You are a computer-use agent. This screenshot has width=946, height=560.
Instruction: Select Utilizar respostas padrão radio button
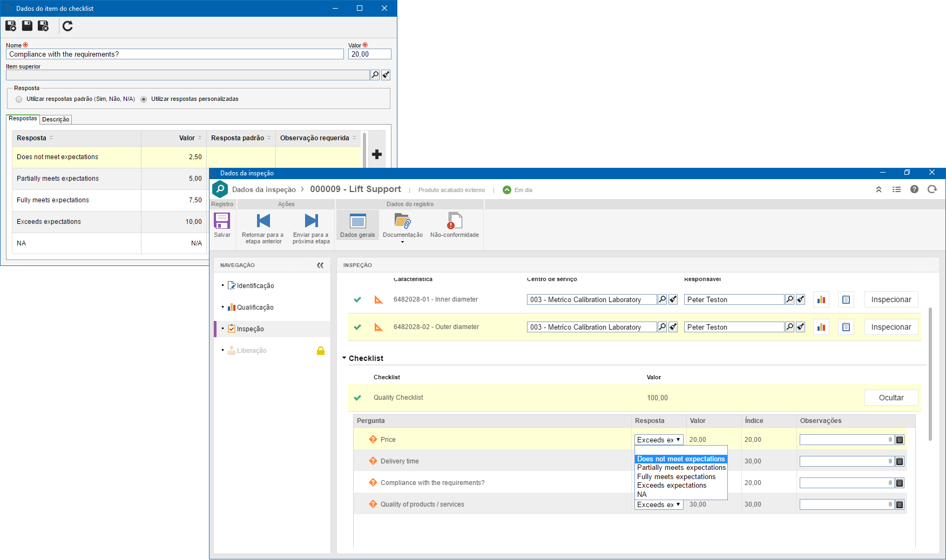point(19,99)
